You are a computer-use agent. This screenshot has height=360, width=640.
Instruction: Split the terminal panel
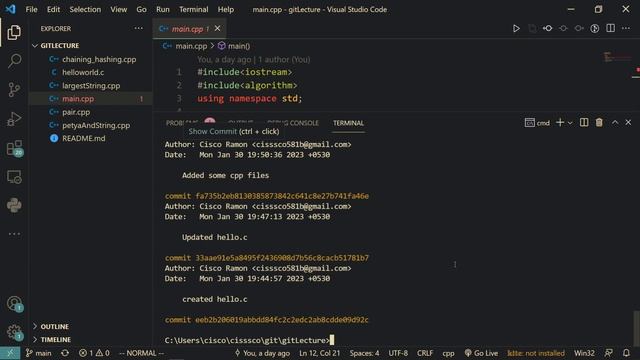pyautogui.click(x=584, y=122)
